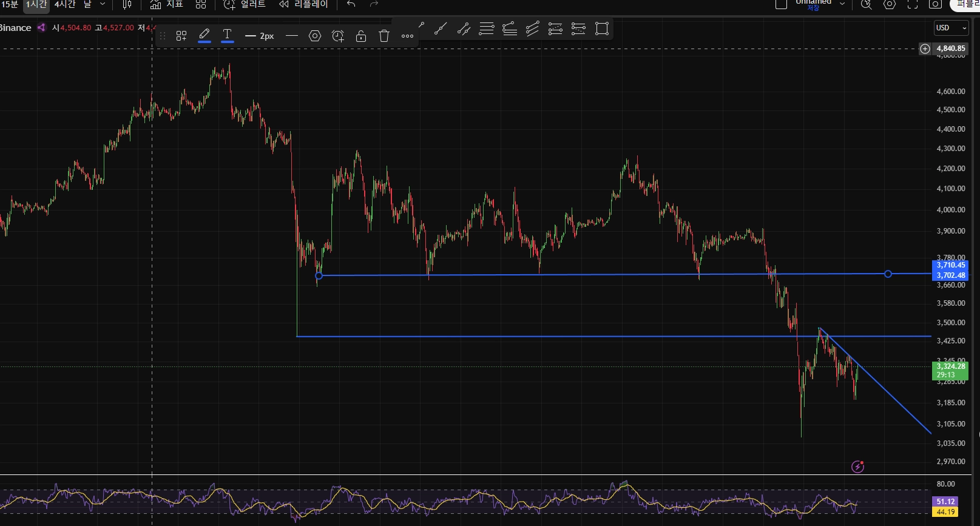Redo the last undone action
This screenshot has height=526, width=980.
(374, 4)
